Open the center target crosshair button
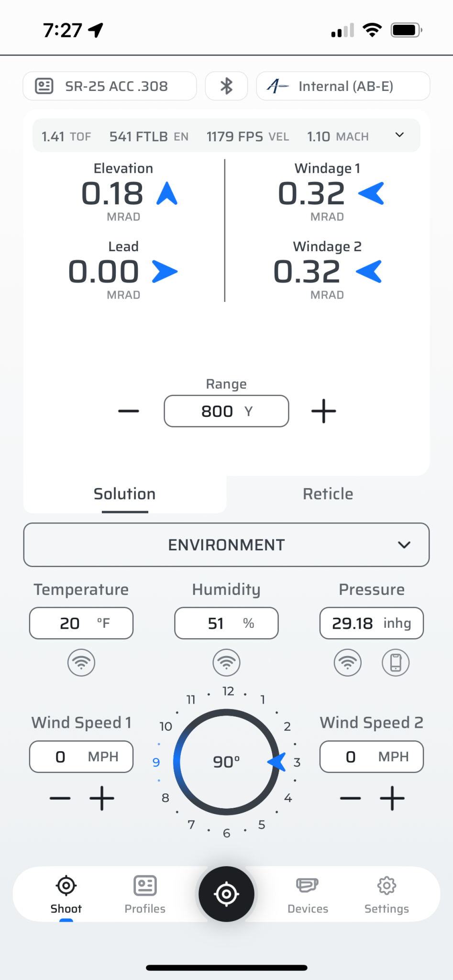Viewport: 453px width, 980px height. click(x=226, y=893)
